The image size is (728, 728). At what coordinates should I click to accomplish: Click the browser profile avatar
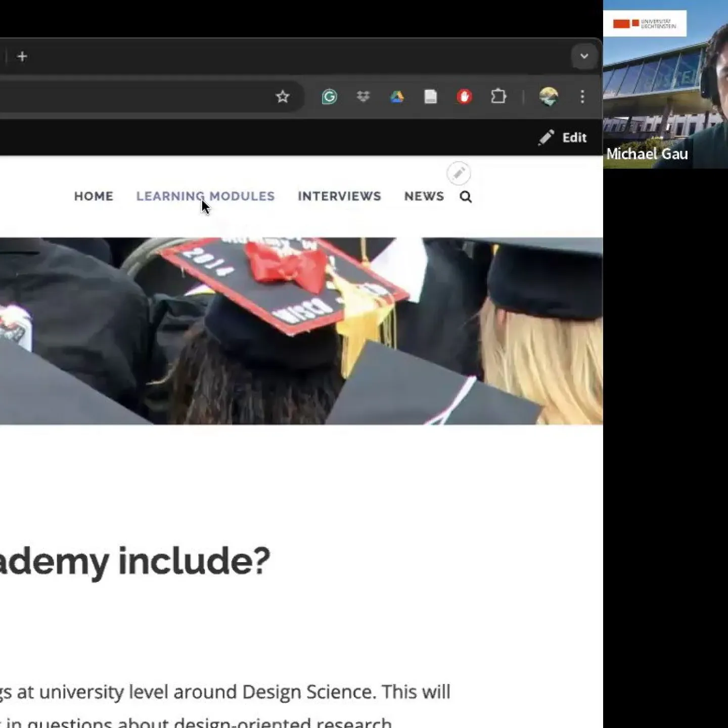point(549,96)
